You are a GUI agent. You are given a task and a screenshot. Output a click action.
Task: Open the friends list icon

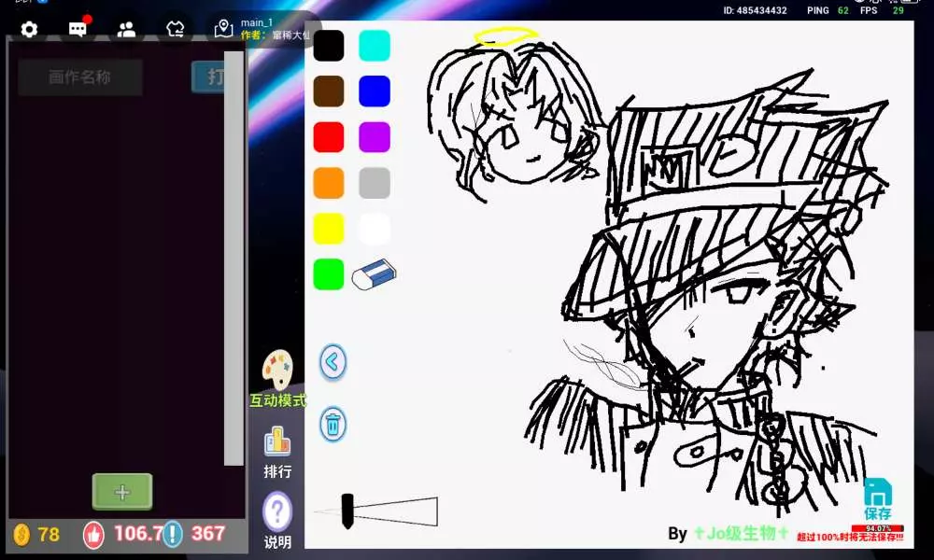[126, 29]
